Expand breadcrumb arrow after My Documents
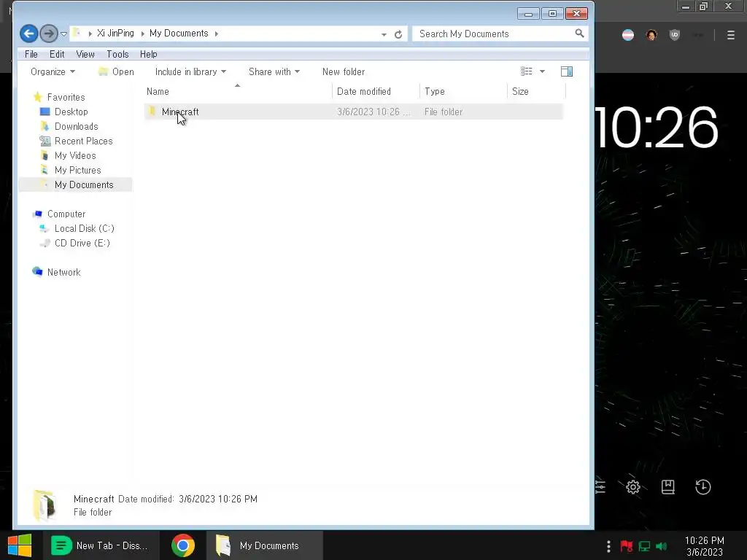 pyautogui.click(x=216, y=34)
